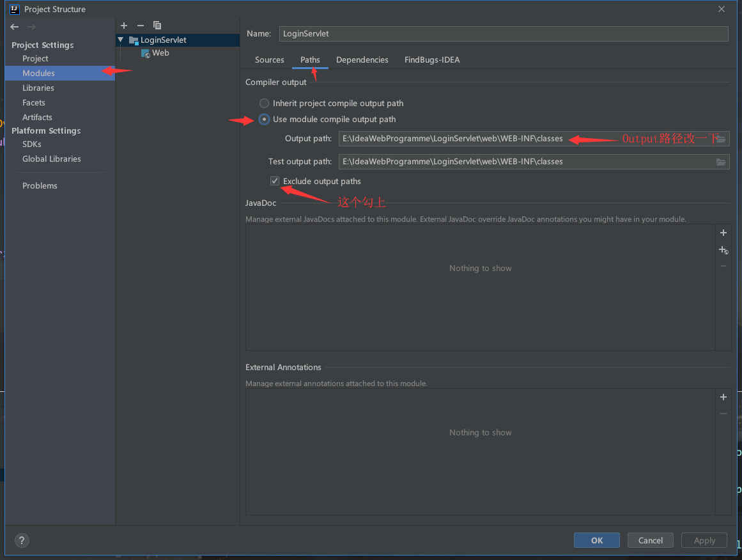The image size is (742, 560).
Task: Click the forward navigation arrow
Action: pos(31,27)
